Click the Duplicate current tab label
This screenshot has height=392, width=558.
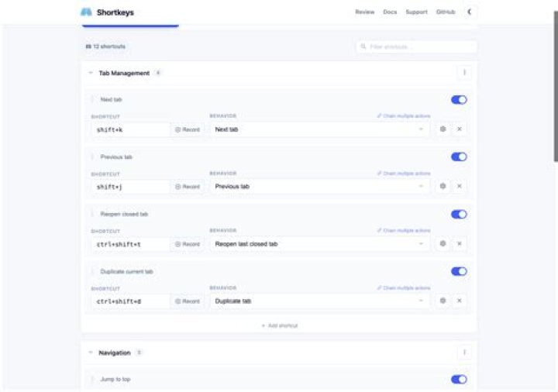[126, 271]
